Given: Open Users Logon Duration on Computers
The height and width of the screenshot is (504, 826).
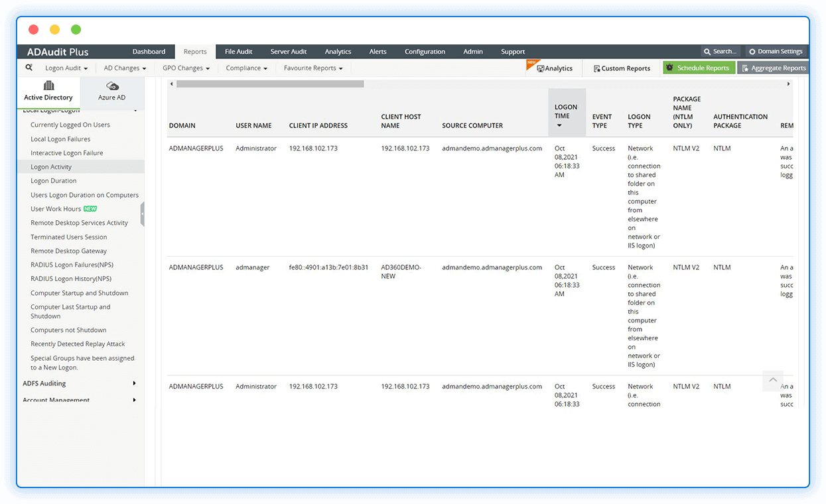Looking at the screenshot, I should (84, 195).
